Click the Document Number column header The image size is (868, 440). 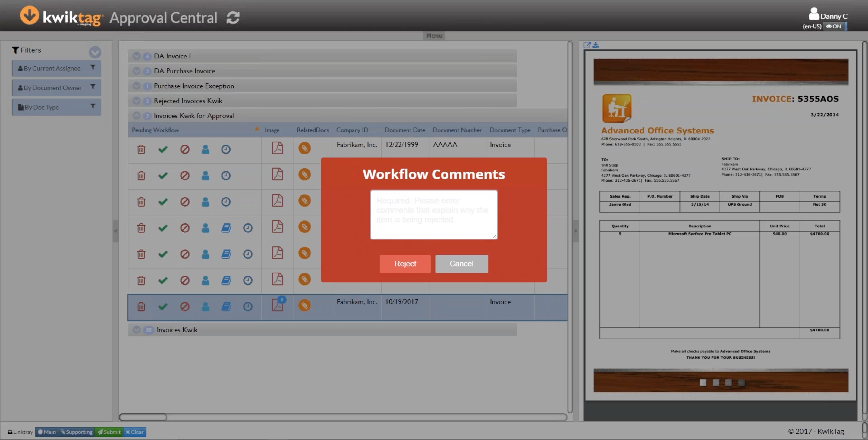click(457, 130)
